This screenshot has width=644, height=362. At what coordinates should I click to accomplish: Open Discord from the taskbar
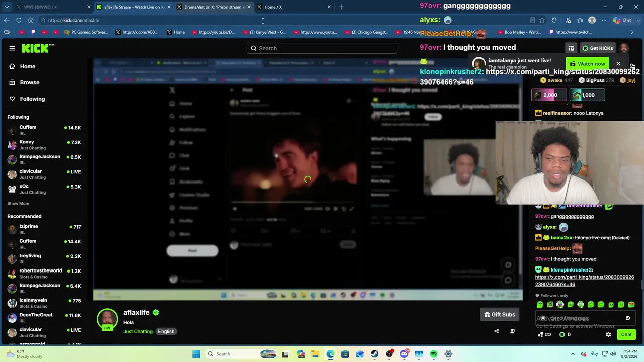pos(404,354)
